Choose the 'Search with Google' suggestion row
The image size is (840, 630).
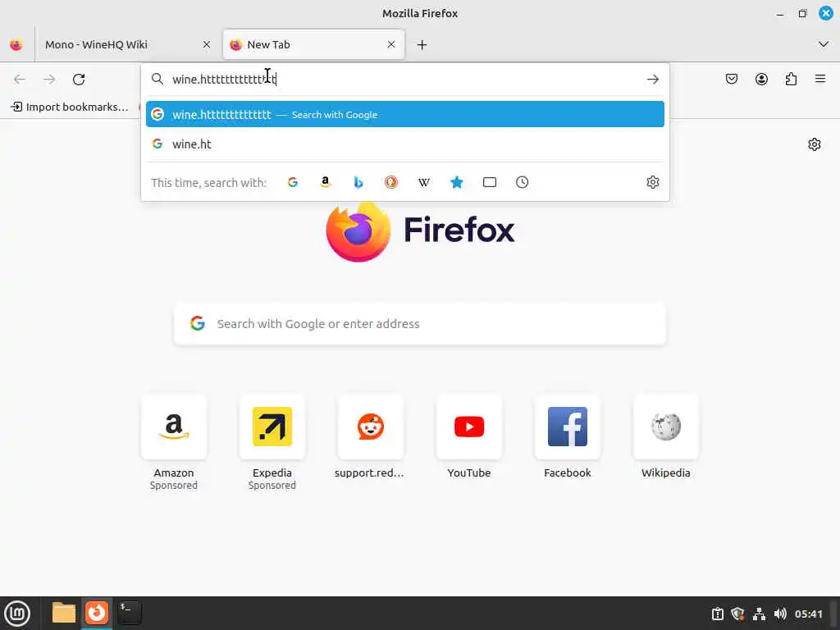pyautogui.click(x=405, y=114)
